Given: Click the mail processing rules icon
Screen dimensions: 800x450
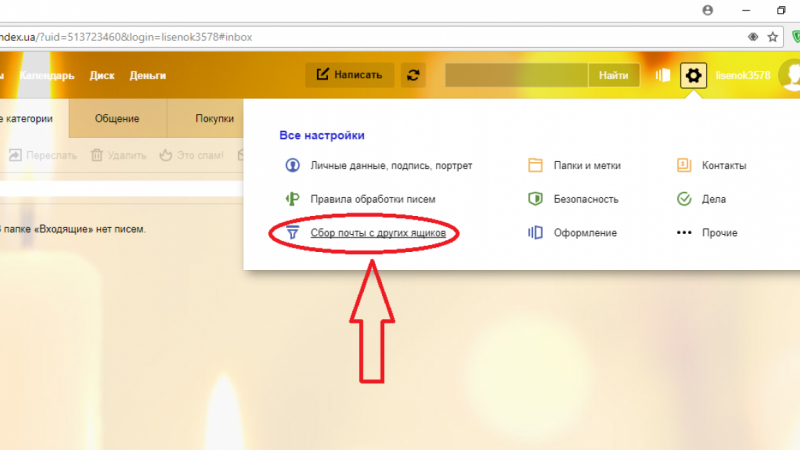Looking at the screenshot, I should (292, 199).
